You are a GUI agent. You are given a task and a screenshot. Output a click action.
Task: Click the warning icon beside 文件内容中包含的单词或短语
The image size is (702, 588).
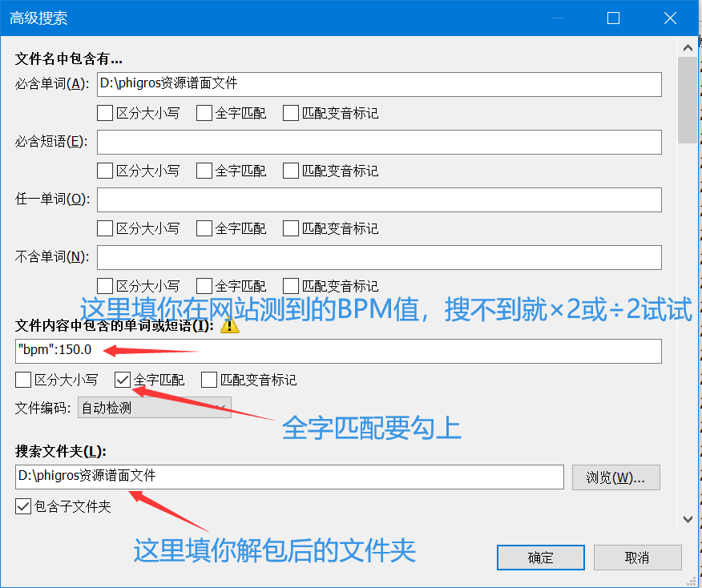[229, 326]
